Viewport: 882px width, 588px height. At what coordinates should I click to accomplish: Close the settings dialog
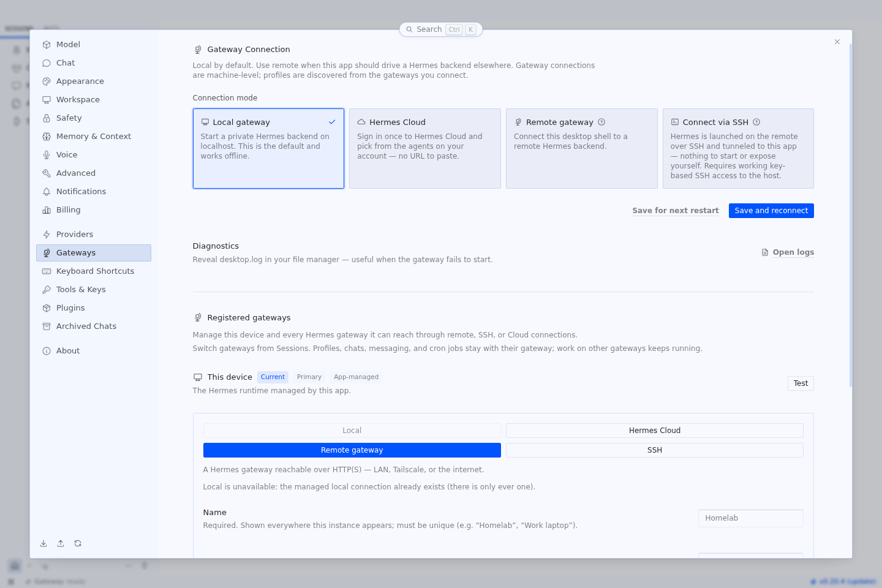(837, 42)
